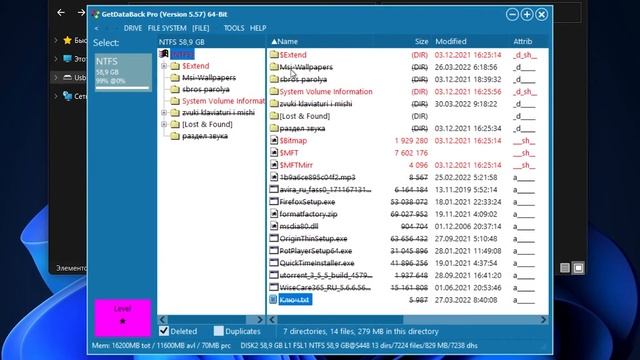Click the formatfactory.zip file icon

(x=274, y=214)
